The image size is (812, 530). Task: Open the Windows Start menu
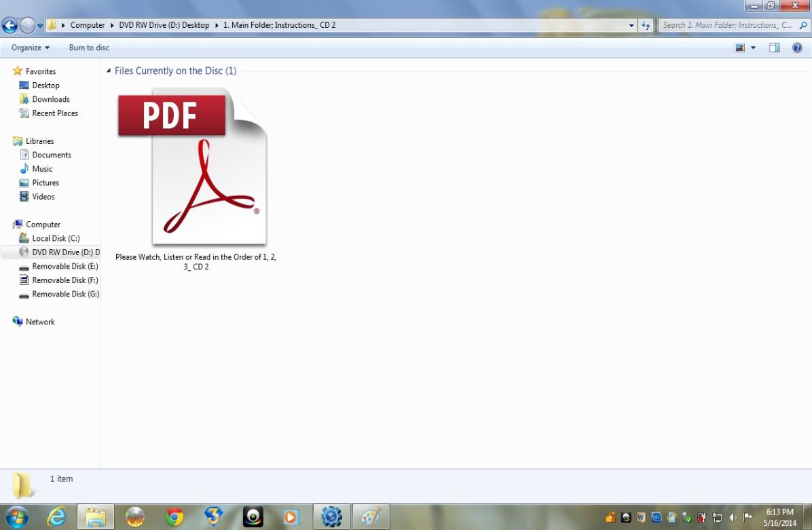pos(16,516)
